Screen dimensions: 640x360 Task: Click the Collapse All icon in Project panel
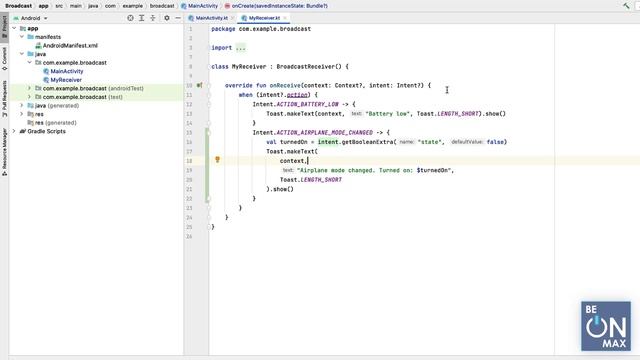click(x=153, y=18)
